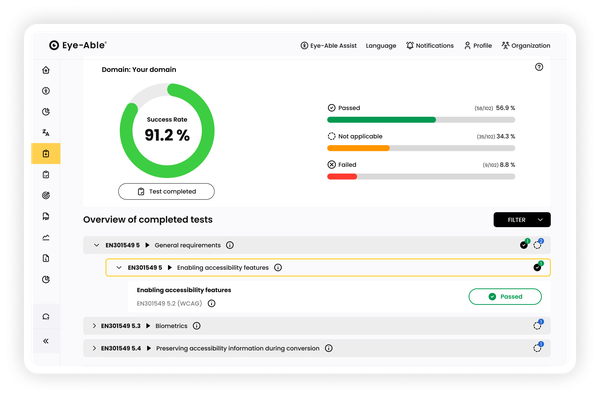Image resolution: width=600 pixels, height=396 pixels.
Task: Open the file report icon in sidebar
Action: (x=46, y=258)
